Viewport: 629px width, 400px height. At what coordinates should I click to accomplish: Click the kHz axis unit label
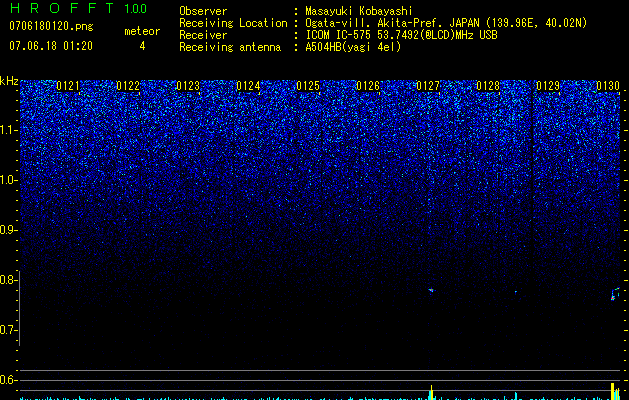click(x=9, y=81)
